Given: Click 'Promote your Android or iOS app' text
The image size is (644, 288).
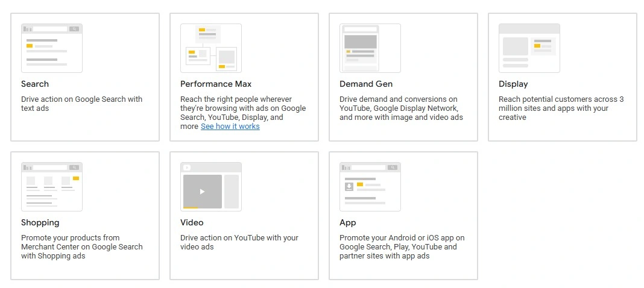Looking at the screenshot, I should click(x=402, y=246).
